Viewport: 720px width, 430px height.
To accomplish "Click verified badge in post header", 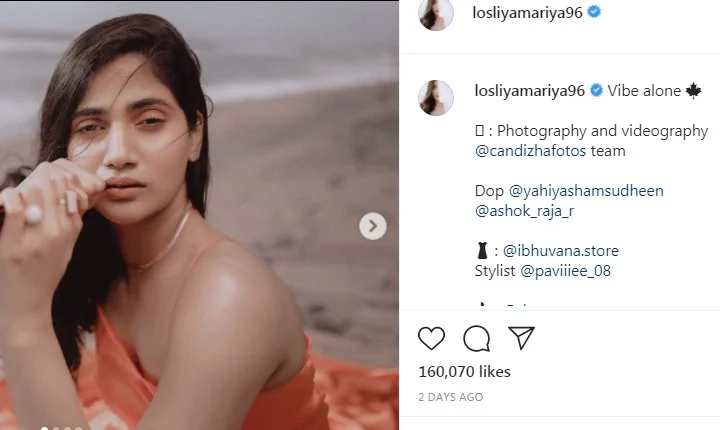I will pos(595,13).
